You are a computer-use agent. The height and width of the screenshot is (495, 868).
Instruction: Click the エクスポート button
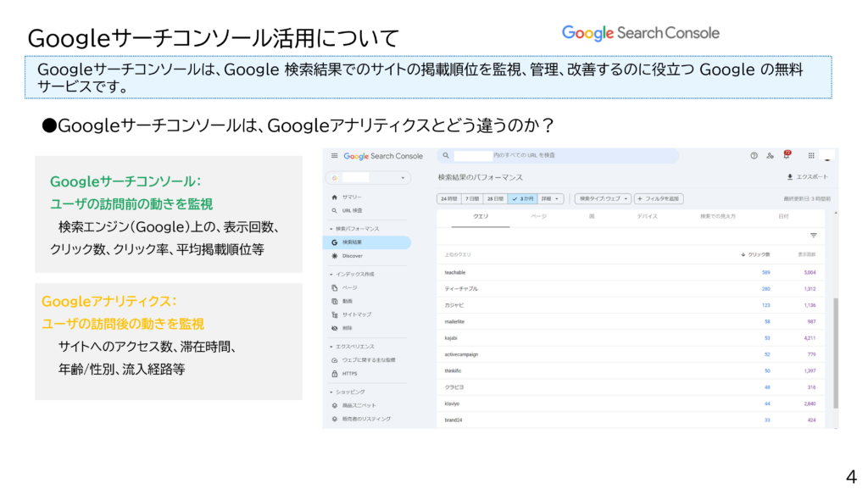point(808,177)
